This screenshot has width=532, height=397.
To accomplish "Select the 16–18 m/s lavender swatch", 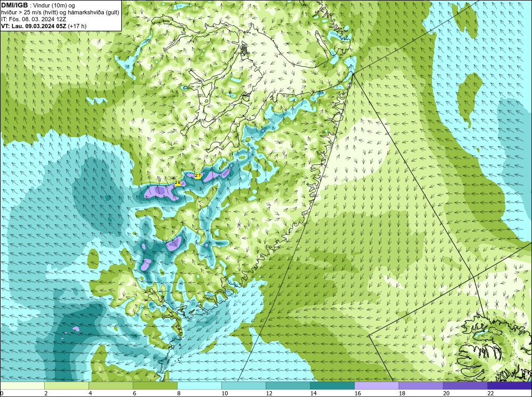I will point(377,386).
